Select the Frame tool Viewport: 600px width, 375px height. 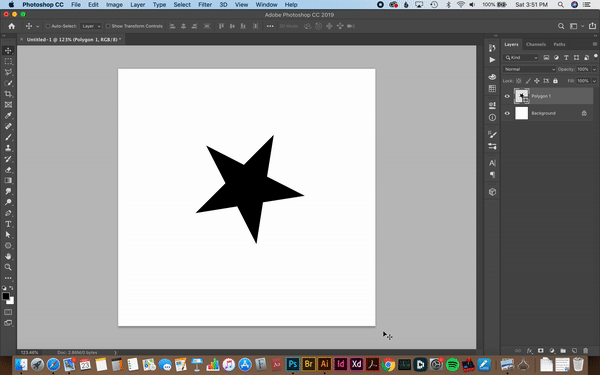click(8, 104)
